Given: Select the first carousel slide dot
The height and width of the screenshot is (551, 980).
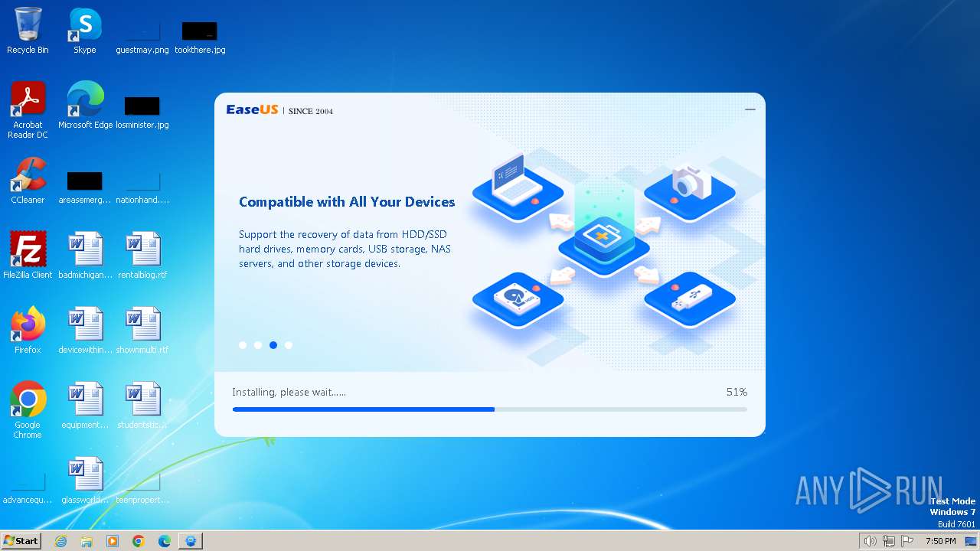Looking at the screenshot, I should (243, 345).
